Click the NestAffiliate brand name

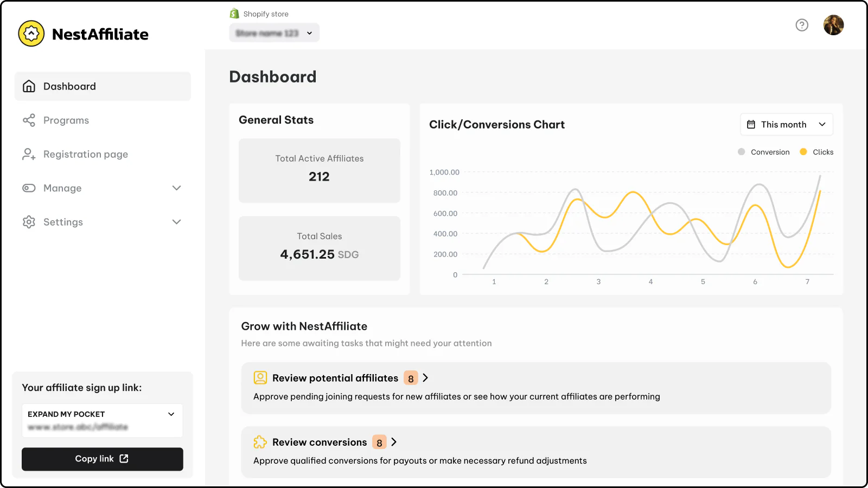click(100, 34)
